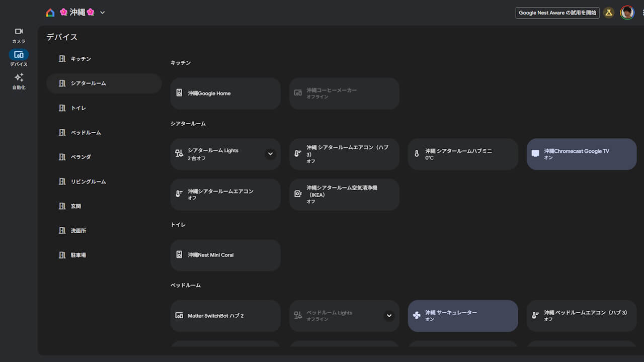Click the シアタールーム section heading

tap(188, 124)
